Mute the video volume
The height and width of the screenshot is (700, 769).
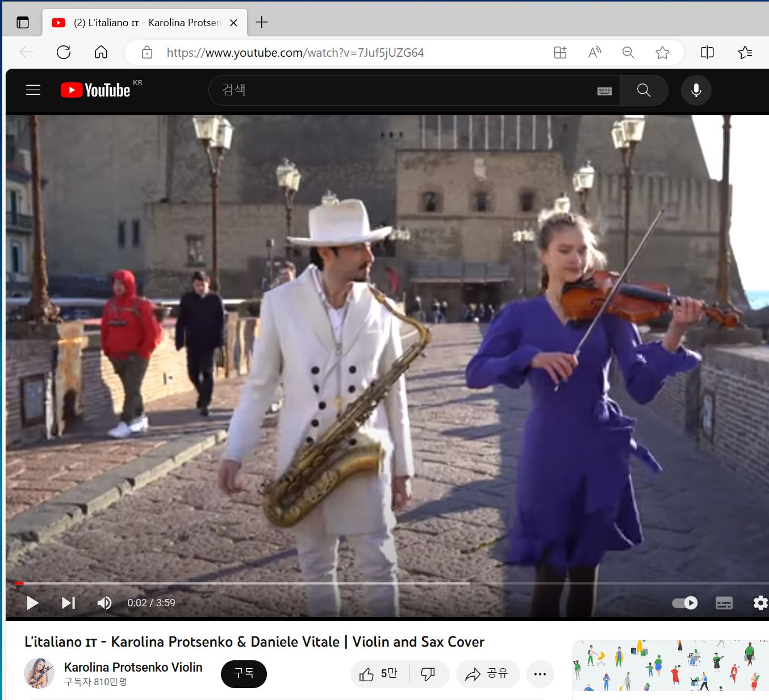click(104, 603)
